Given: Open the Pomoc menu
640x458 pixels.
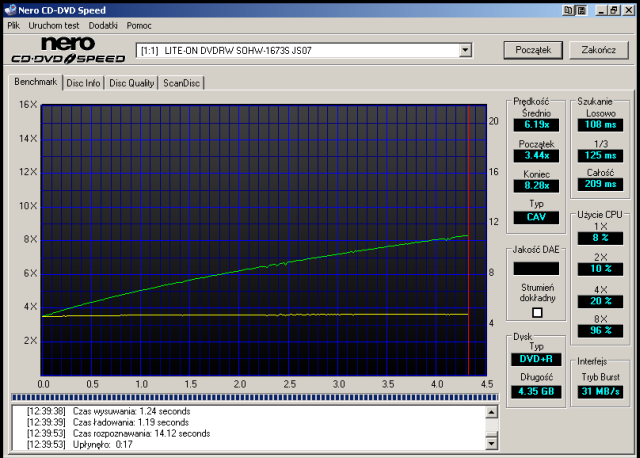Looking at the screenshot, I should click(139, 26).
